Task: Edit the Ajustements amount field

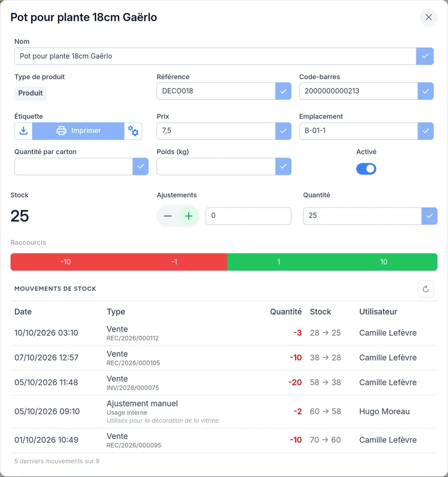Action: 248,216
